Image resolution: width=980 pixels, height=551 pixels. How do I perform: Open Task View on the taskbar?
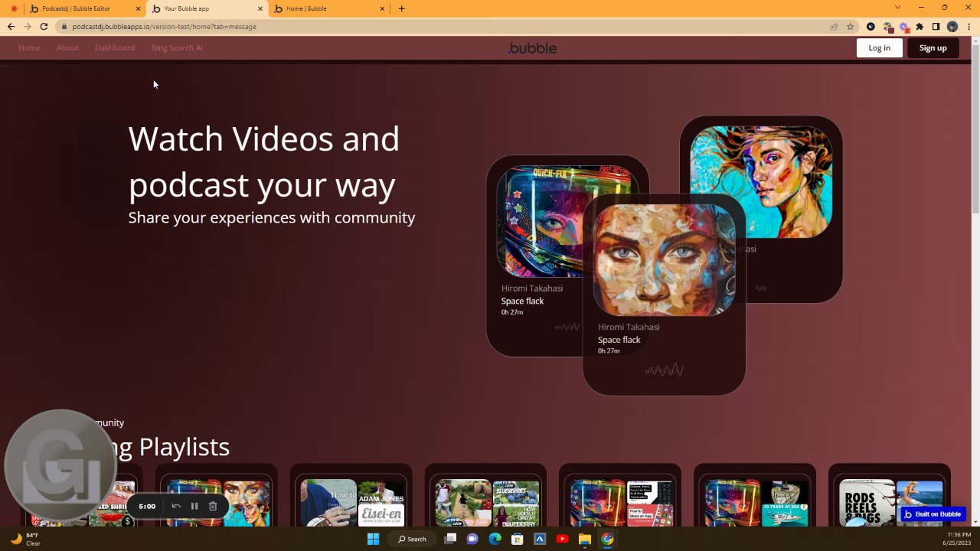point(450,539)
